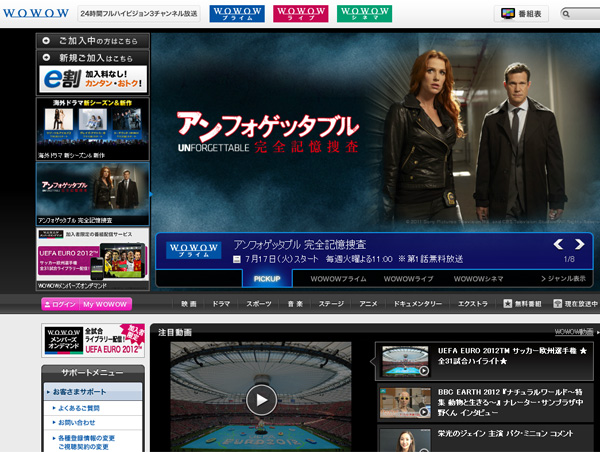
Task: Click the WOWOW Prime badge in pickup panel
Action: pyautogui.click(x=194, y=251)
